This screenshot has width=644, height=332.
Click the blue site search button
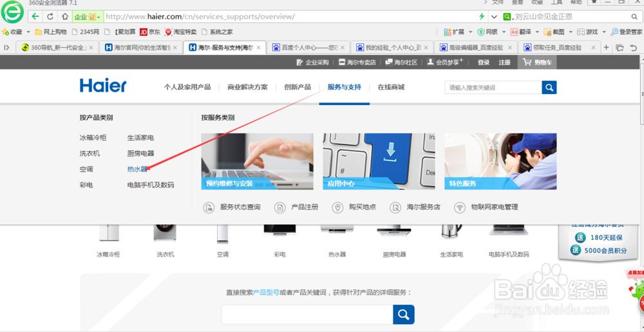click(549, 88)
